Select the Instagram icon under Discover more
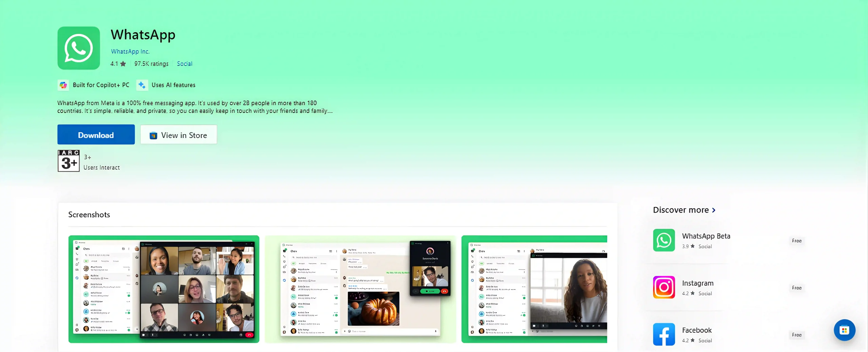Viewport: 868px width, 352px height. [x=664, y=287]
